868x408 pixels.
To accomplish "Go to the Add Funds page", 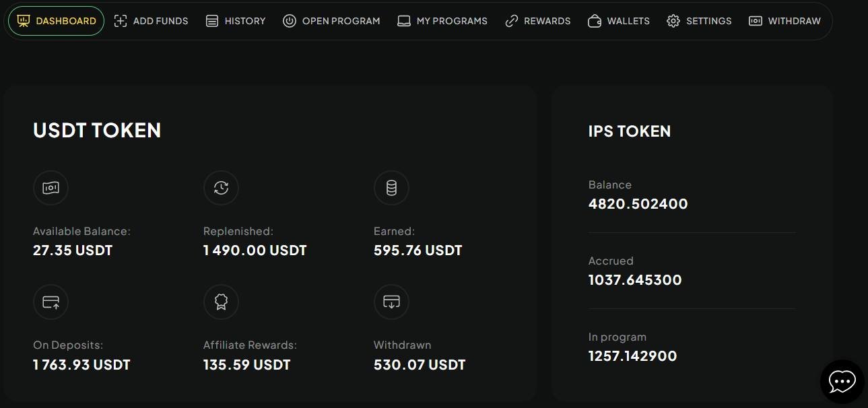I will point(151,21).
